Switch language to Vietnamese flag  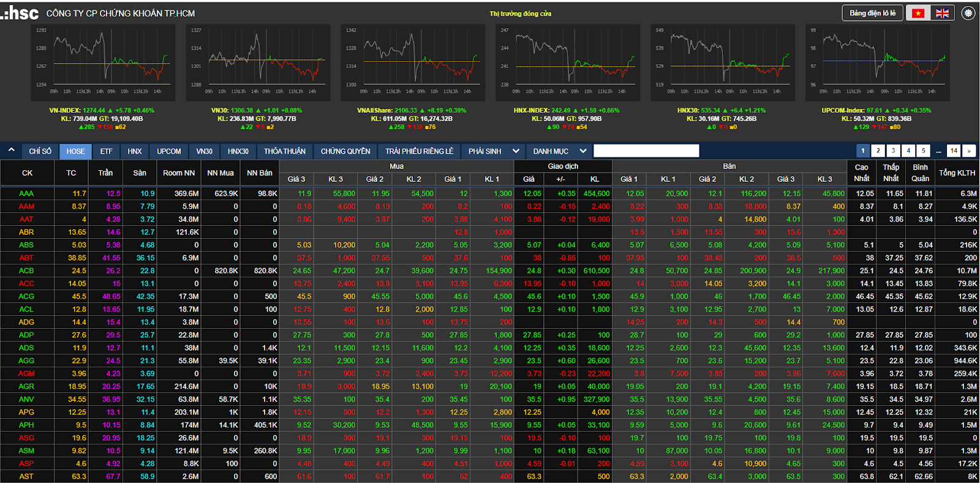918,13
